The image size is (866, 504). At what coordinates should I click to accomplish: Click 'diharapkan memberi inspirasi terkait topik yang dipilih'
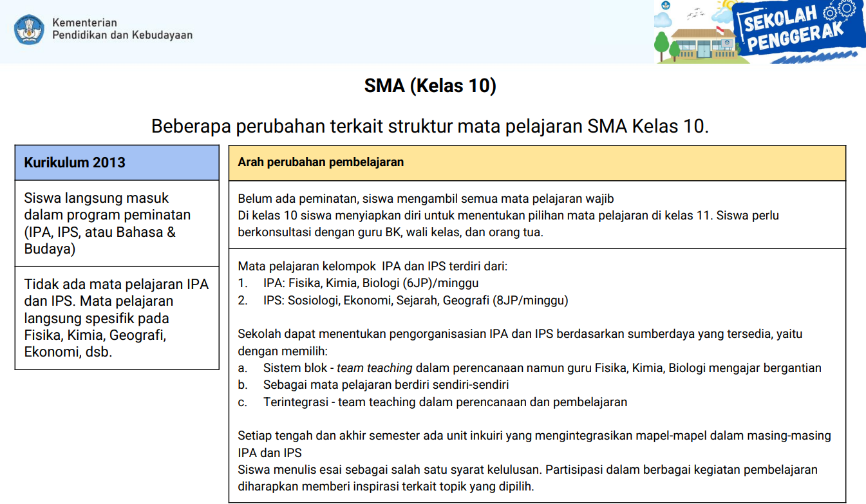(386, 487)
